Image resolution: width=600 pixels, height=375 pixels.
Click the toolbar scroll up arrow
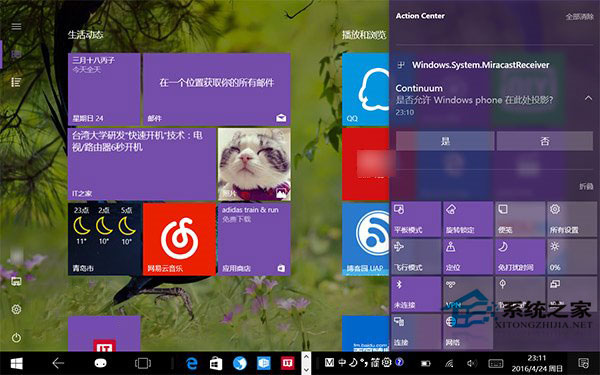point(306,357)
